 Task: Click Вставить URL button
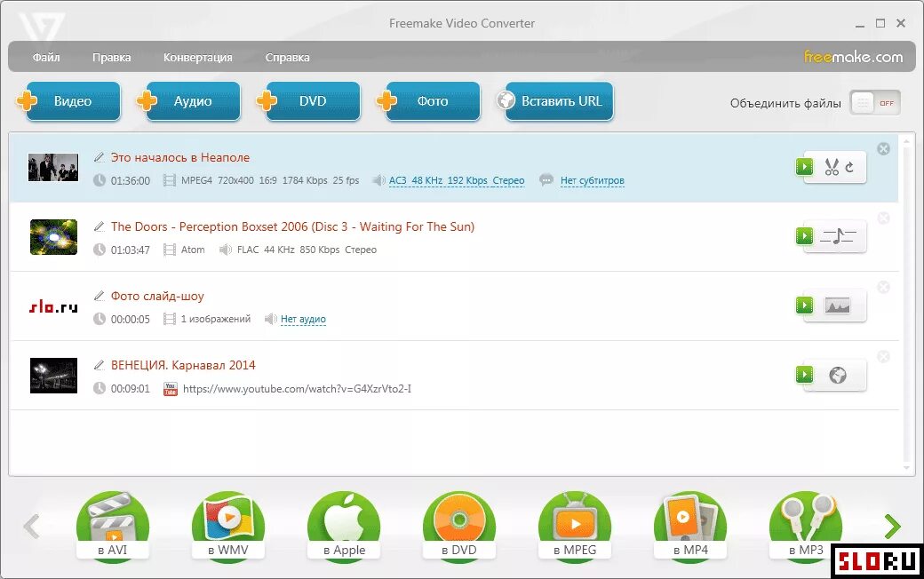[x=559, y=101]
